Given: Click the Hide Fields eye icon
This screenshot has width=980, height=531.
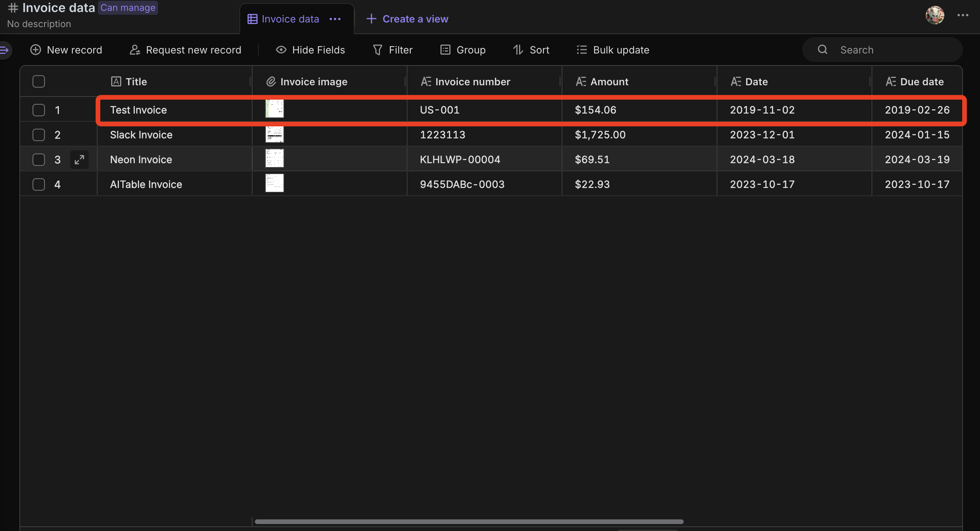Looking at the screenshot, I should [x=281, y=50].
